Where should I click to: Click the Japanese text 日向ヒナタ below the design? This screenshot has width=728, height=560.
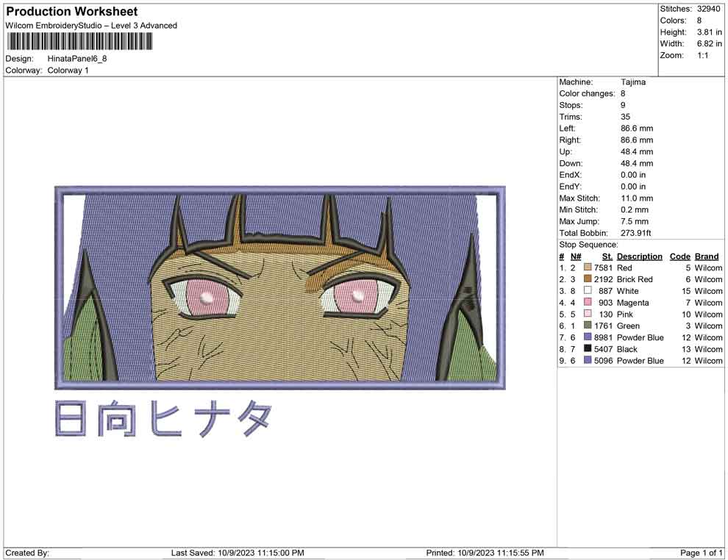click(163, 419)
